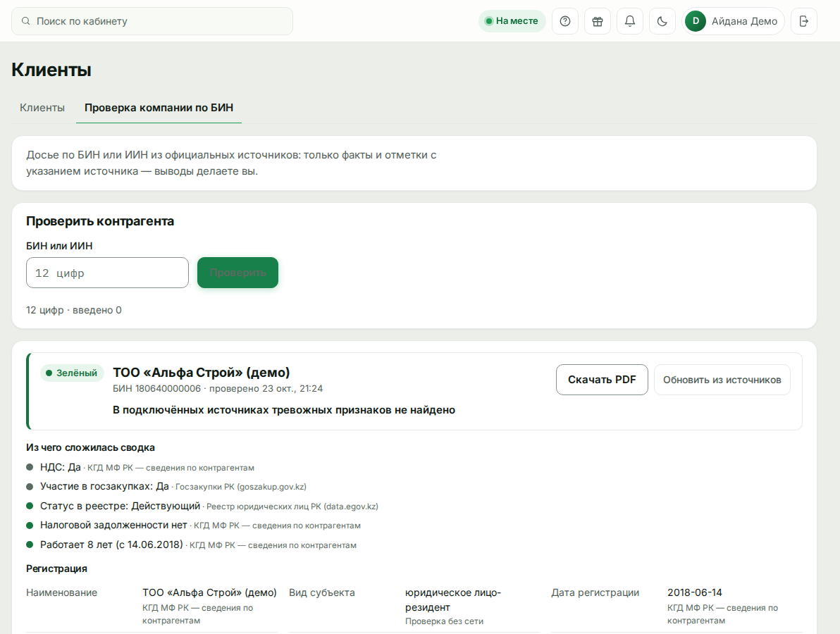Image resolution: width=840 pixels, height=634 pixels.
Task: Click the «Из чего сложилась сводка» heading
Action: click(90, 447)
